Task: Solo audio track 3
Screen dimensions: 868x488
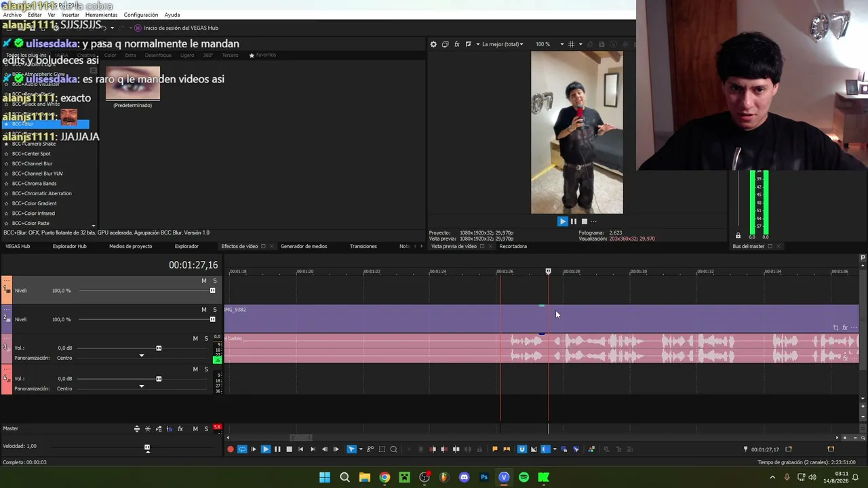Action: [206, 338]
